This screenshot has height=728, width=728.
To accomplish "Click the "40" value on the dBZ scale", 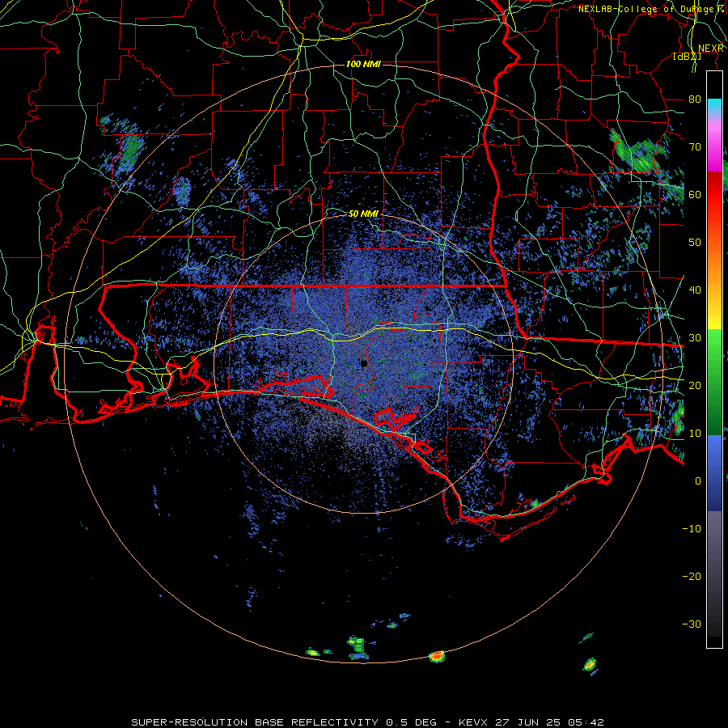I will 695,290.
